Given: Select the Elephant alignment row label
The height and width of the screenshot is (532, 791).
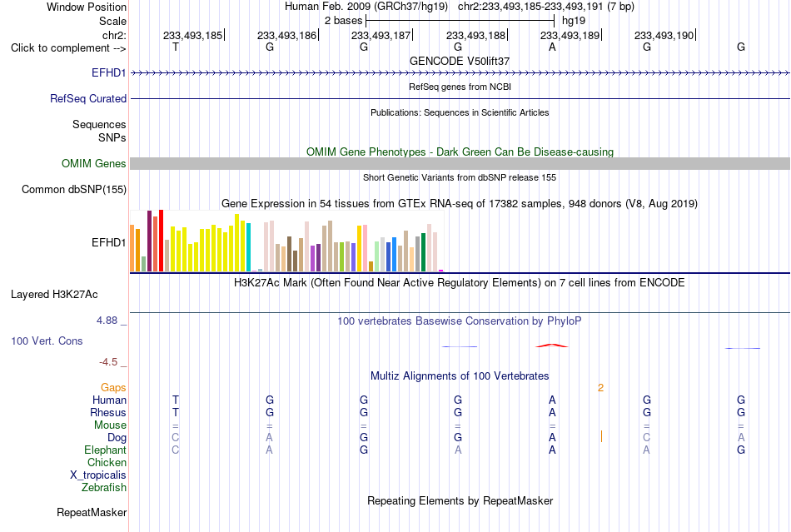Looking at the screenshot, I should [105, 450].
